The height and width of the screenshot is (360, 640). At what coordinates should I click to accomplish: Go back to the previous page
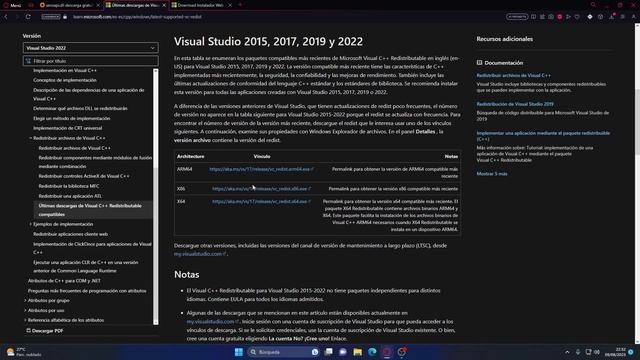pos(6,17)
